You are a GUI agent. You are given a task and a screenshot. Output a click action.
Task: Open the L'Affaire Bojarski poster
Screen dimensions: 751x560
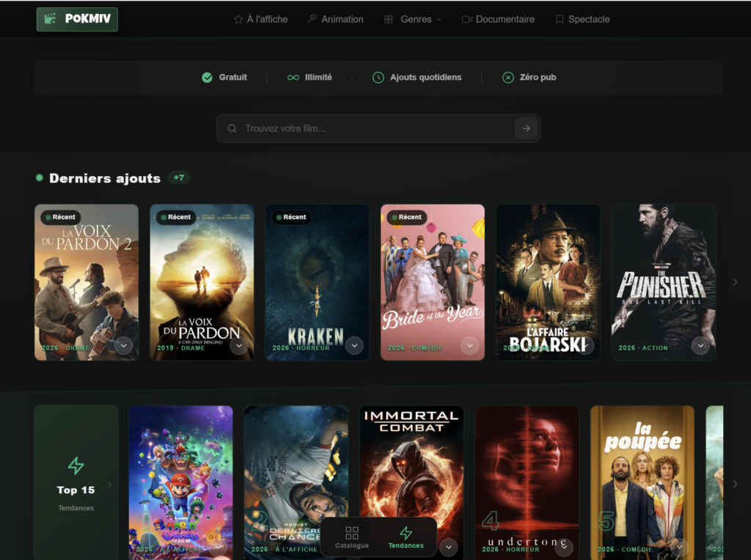pyautogui.click(x=548, y=282)
